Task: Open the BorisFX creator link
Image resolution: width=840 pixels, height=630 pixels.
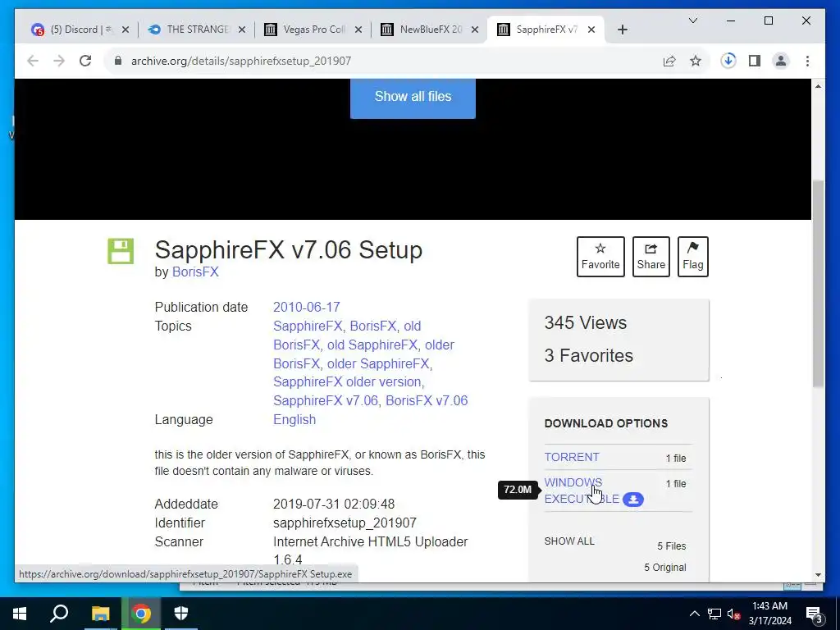Action: pyautogui.click(x=195, y=272)
